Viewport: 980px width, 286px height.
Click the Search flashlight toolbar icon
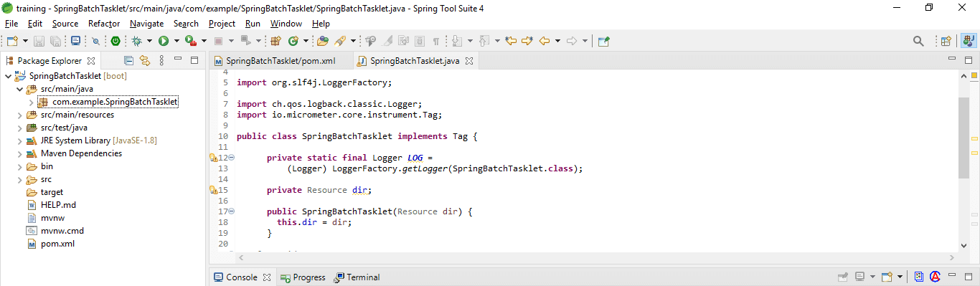340,41
